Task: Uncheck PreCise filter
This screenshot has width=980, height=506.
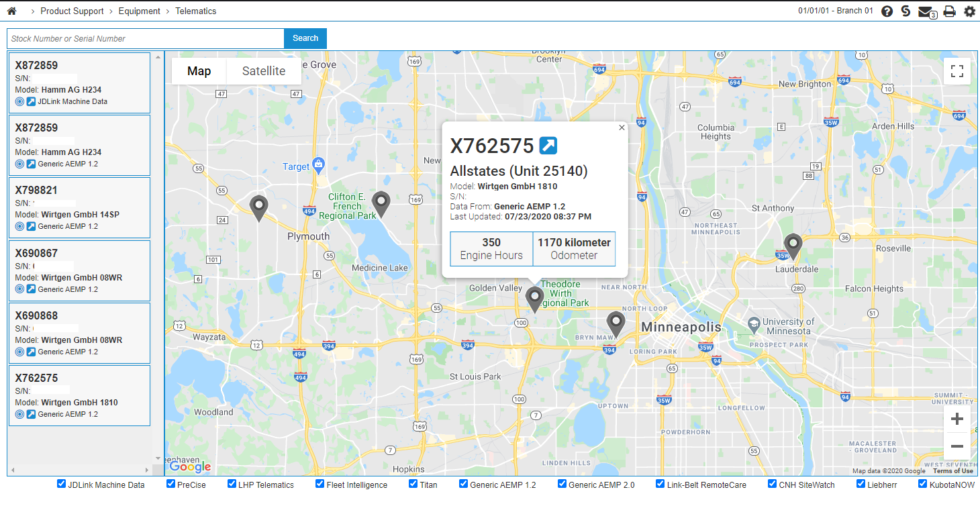Action: pos(170,484)
